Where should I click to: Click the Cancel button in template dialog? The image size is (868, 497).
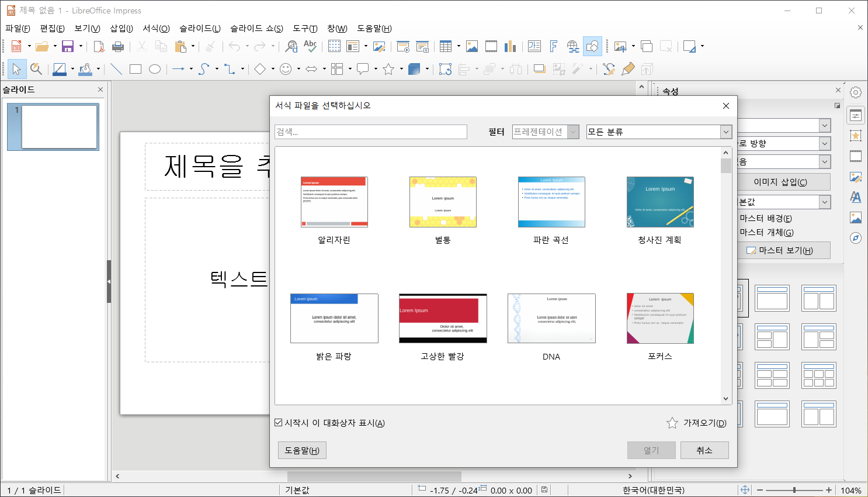click(704, 450)
